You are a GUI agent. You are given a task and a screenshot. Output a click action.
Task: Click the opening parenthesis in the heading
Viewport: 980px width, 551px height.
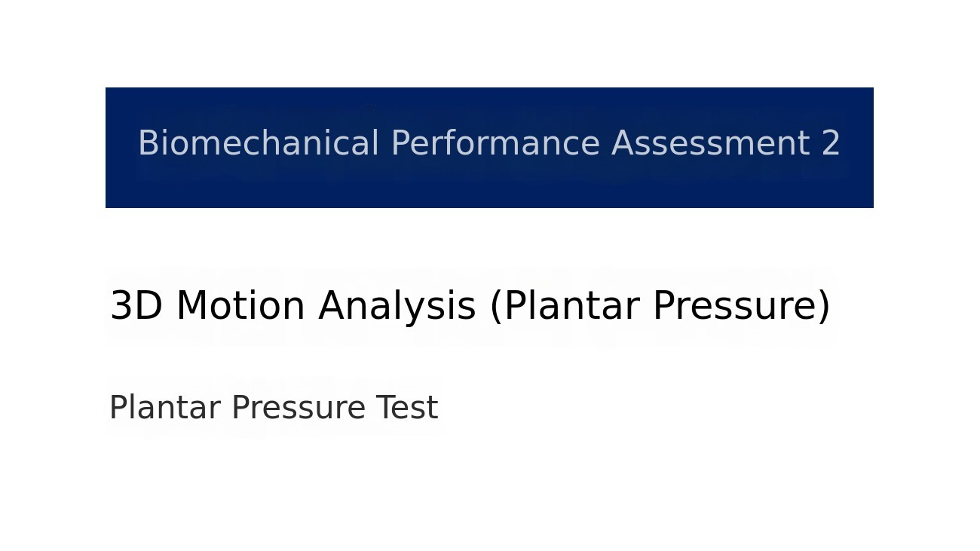tap(495, 307)
